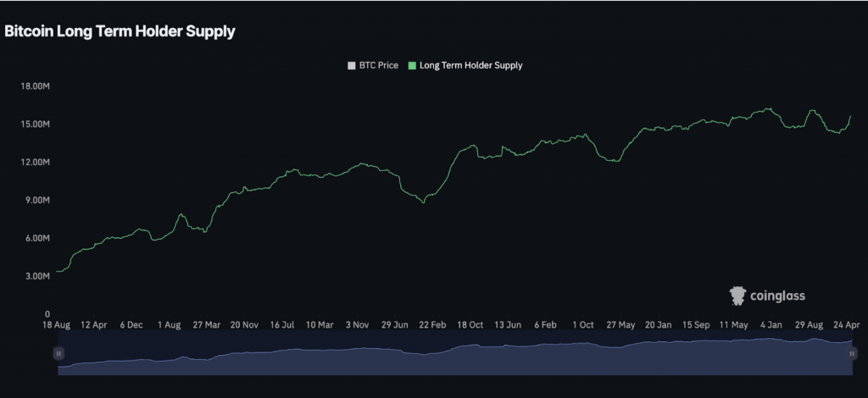The image size is (868, 398).
Task: Click the 27 Mar x-axis date
Action: click(x=206, y=325)
